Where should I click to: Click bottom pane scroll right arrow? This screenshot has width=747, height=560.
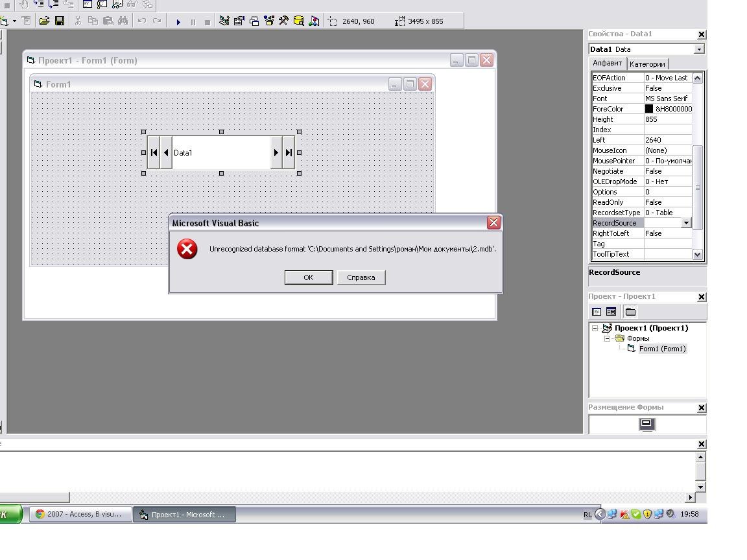(691, 498)
